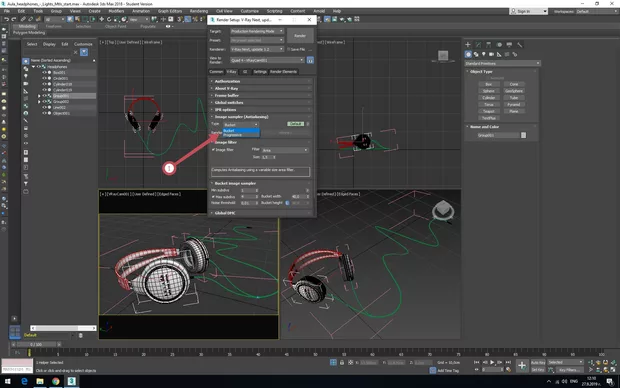Open File Explorer from the taskbar
Viewport: 620px width, 388px height.
(x=40, y=381)
